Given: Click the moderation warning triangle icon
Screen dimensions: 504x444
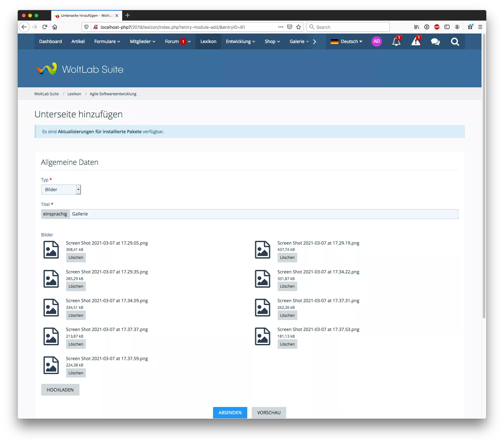Looking at the screenshot, I should [416, 41].
